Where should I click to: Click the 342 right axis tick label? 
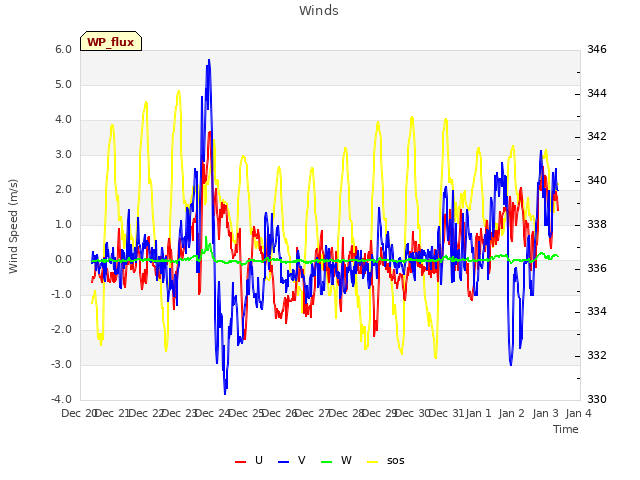[597, 137]
